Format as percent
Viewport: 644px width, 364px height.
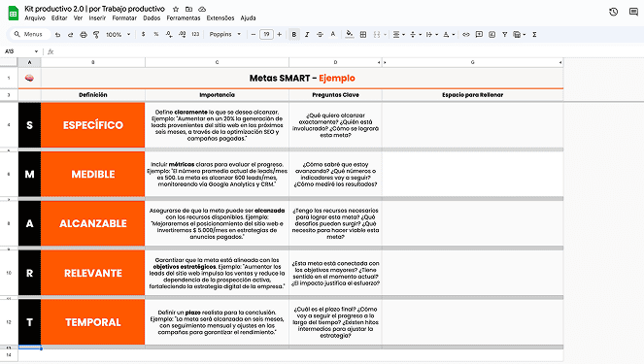tap(156, 35)
